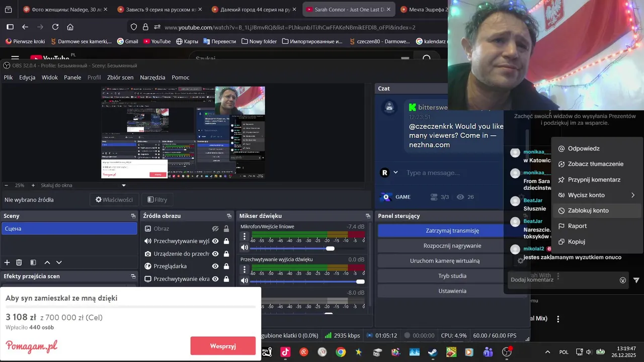Open Zbiór scen menu
Viewport: 644px width, 362px height.
(x=120, y=77)
